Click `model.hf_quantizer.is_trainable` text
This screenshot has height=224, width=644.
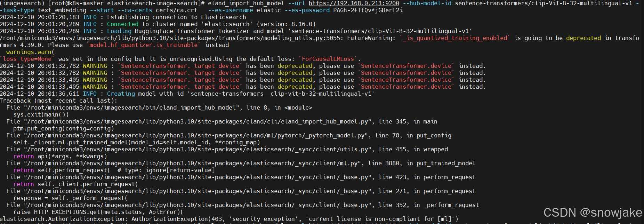coord(144,45)
